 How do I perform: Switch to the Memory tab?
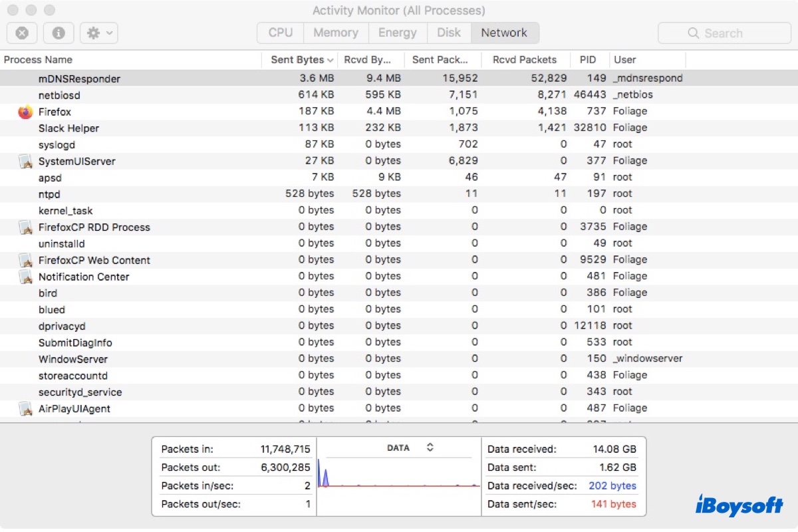pos(335,33)
